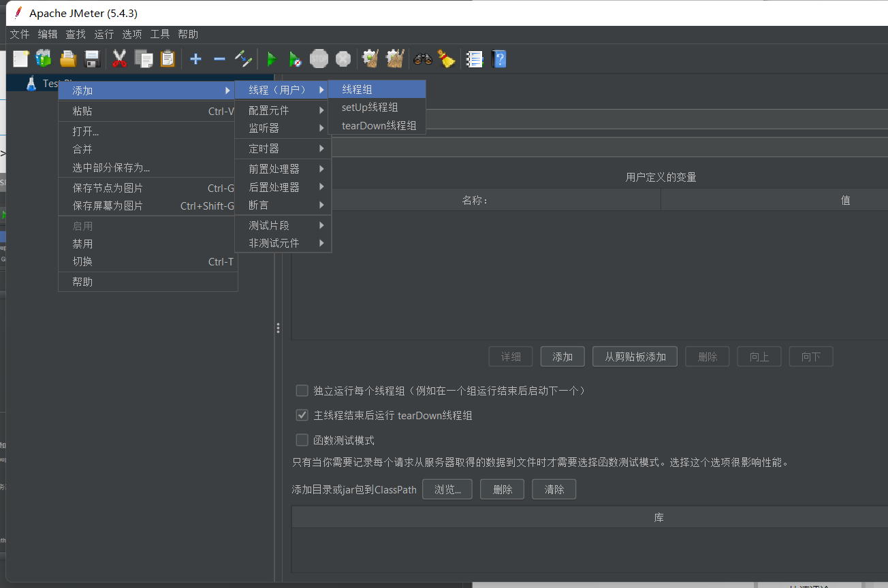This screenshot has height=588, width=888.
Task: Select 线程组 from submenu
Action: click(x=377, y=89)
